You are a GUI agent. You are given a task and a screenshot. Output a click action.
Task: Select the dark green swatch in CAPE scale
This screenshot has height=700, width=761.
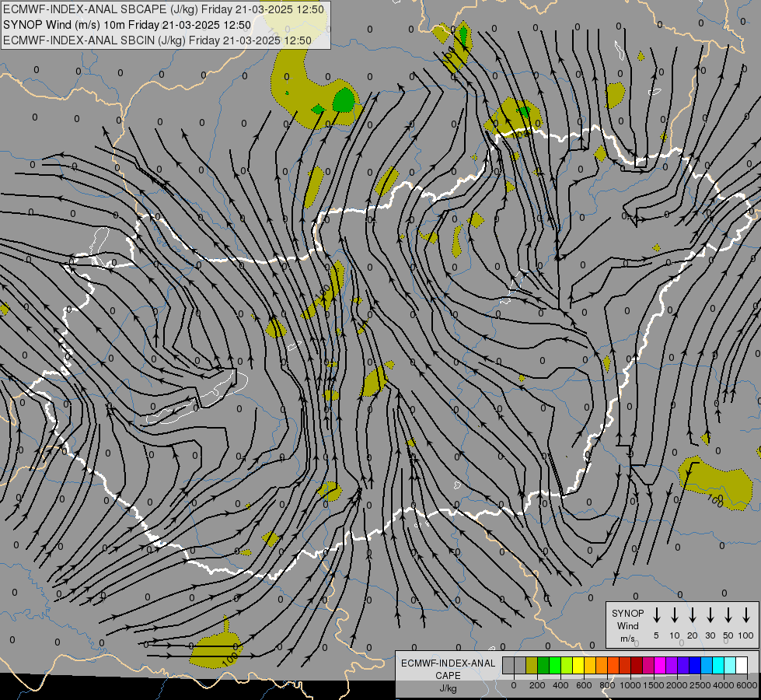543,666
